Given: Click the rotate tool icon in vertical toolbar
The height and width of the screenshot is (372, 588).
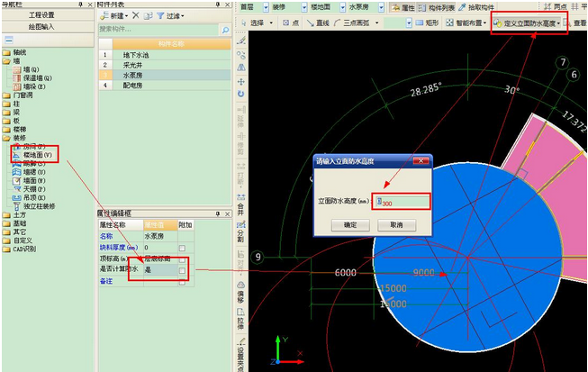Looking at the screenshot, I should tap(241, 94).
